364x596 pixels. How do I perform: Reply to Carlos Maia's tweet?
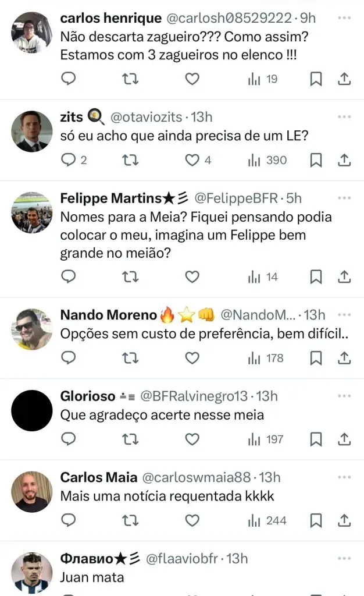pyautogui.click(x=69, y=520)
